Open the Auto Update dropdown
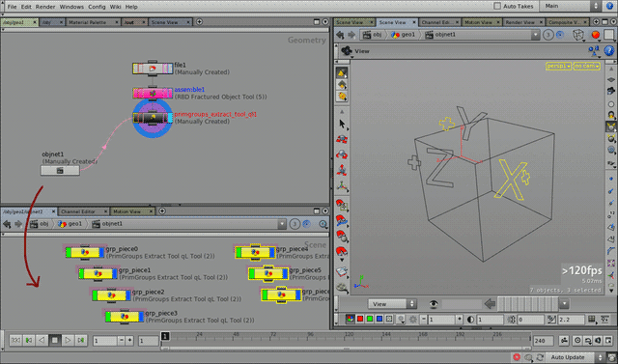The height and width of the screenshot is (364, 618). coord(576,357)
